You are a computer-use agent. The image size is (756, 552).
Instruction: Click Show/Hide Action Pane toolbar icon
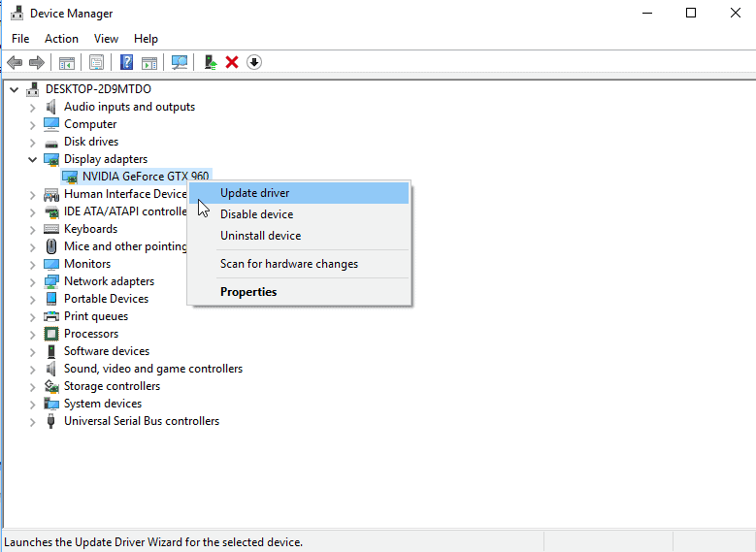(x=149, y=63)
